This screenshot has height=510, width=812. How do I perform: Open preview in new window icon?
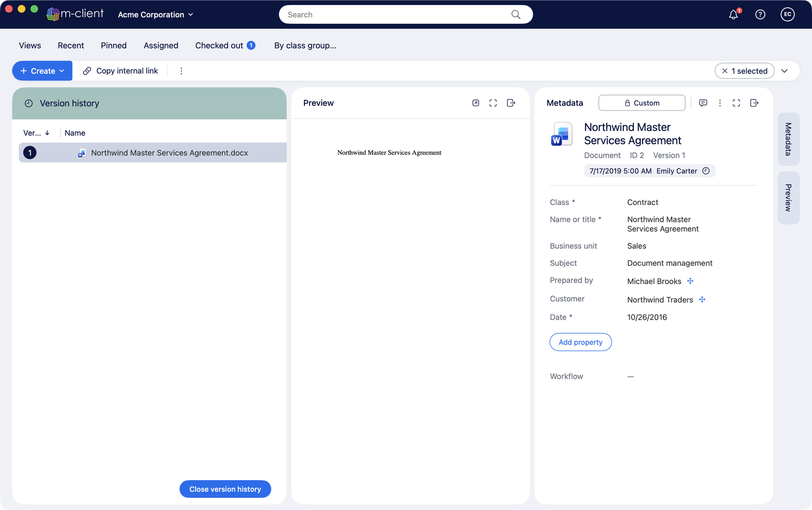(476, 103)
